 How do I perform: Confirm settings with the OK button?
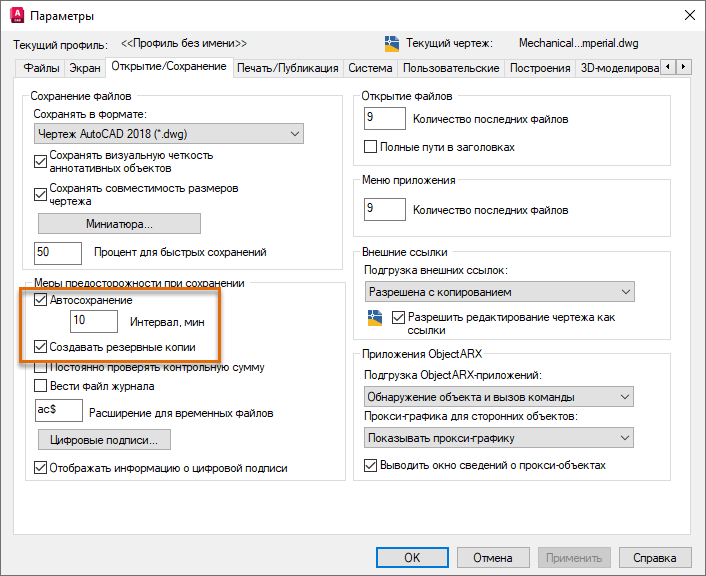(x=412, y=558)
